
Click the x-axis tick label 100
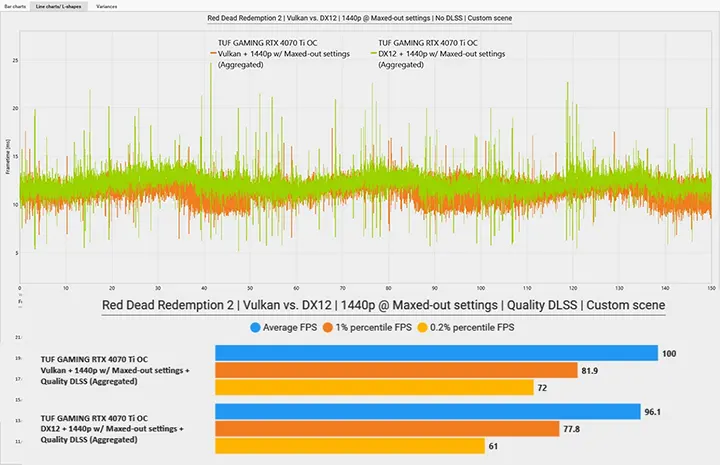481,288
